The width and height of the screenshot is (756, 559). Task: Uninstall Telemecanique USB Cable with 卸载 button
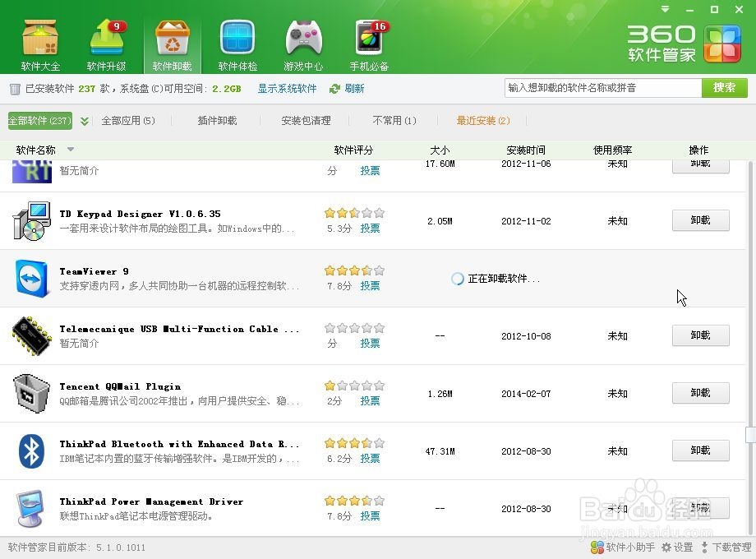(x=701, y=335)
